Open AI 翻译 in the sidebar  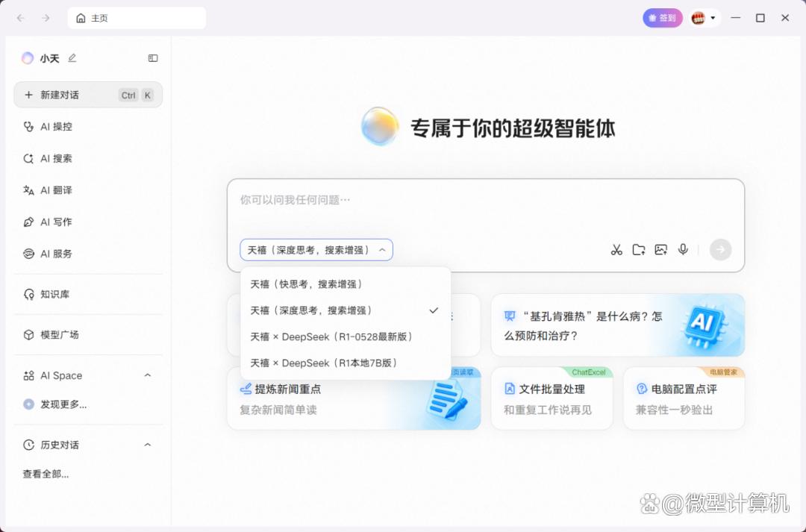(88, 190)
